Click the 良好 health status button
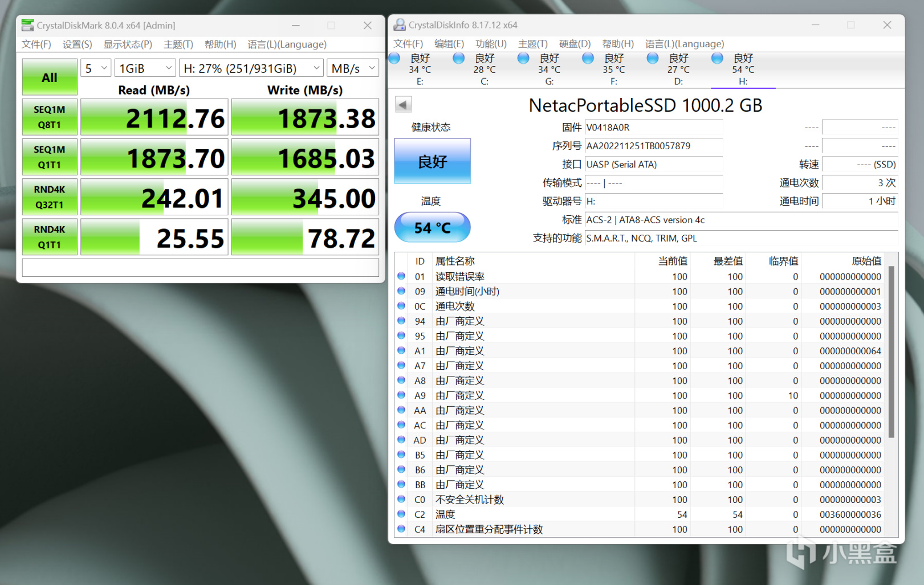The width and height of the screenshot is (924, 585). click(x=433, y=161)
